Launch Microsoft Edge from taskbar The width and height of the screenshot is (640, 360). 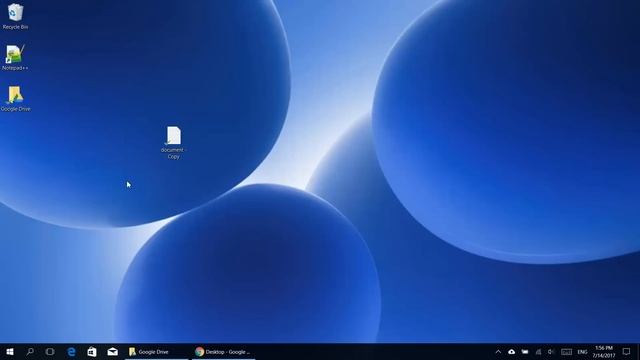tap(71, 351)
